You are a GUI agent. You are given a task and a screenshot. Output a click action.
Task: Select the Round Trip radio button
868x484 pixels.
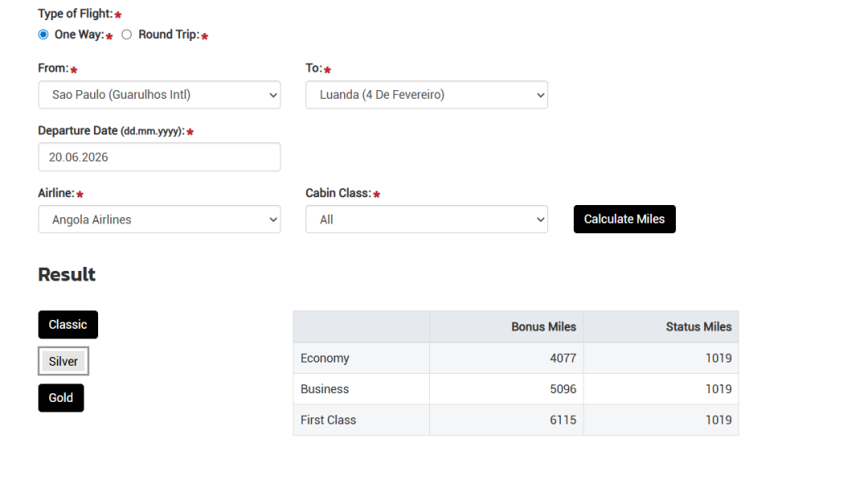pyautogui.click(x=127, y=35)
